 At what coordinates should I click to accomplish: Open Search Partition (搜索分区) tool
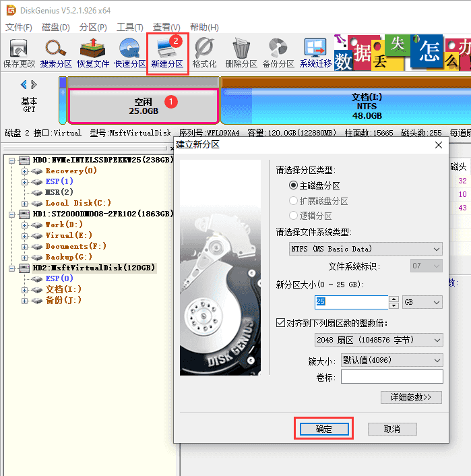click(56, 53)
